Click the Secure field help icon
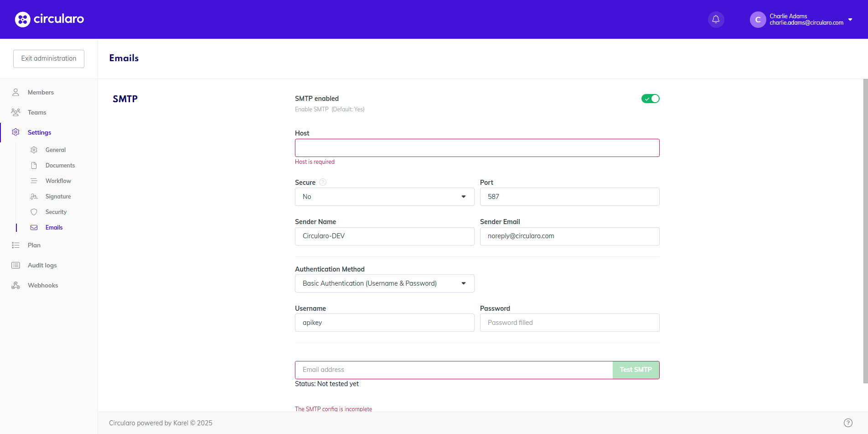The height and width of the screenshot is (434, 868). coord(323,182)
